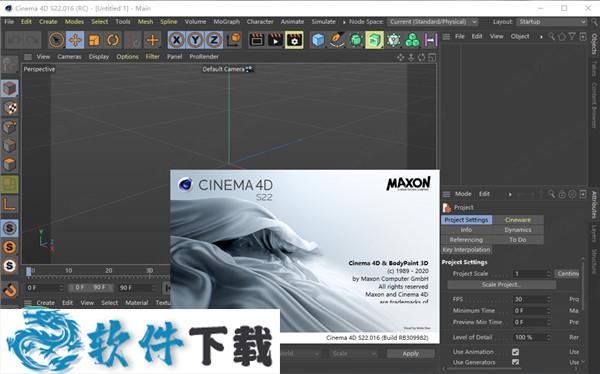Screen dimensions: 600x374
Task: Toggle active view layout icon
Action: 432,57
